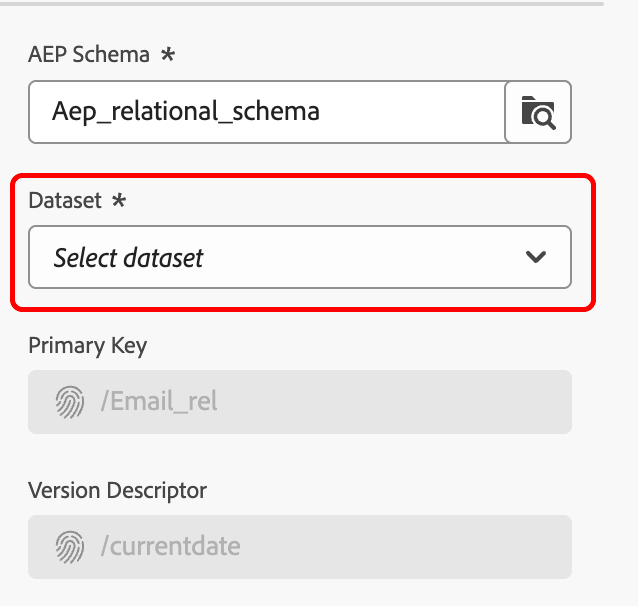Click the /Email_rel primary key value
The width and height of the screenshot is (638, 606).
(x=159, y=403)
